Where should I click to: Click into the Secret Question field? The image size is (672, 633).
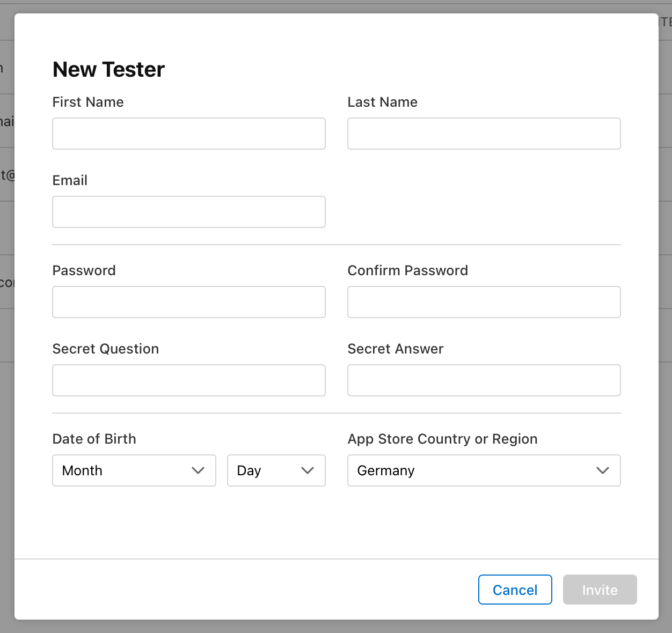189,380
